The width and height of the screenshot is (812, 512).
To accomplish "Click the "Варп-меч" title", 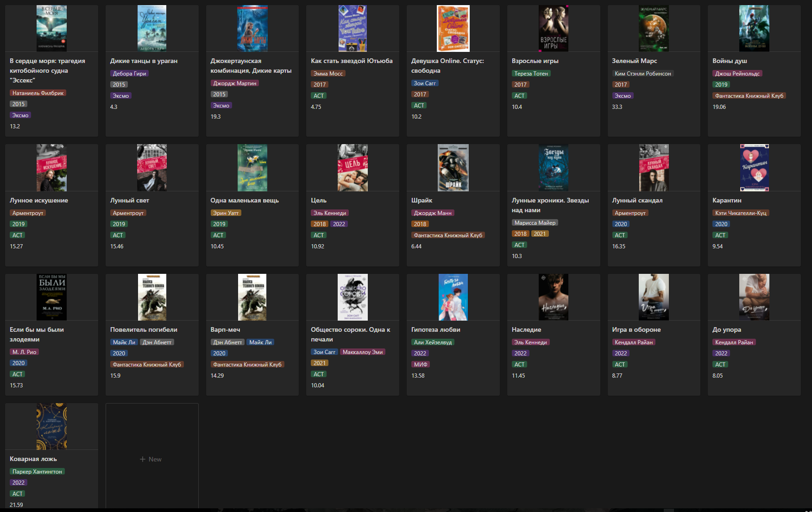I will (x=225, y=329).
